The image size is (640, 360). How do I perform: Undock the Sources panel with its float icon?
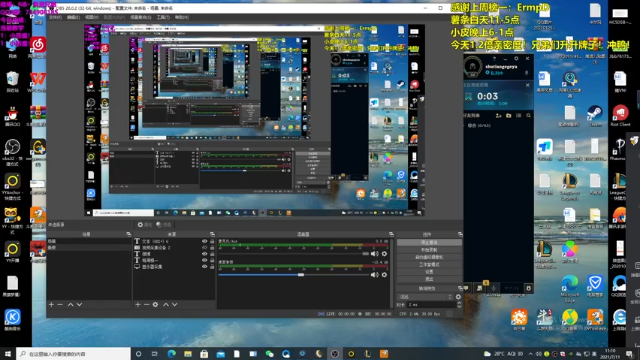coord(212,234)
